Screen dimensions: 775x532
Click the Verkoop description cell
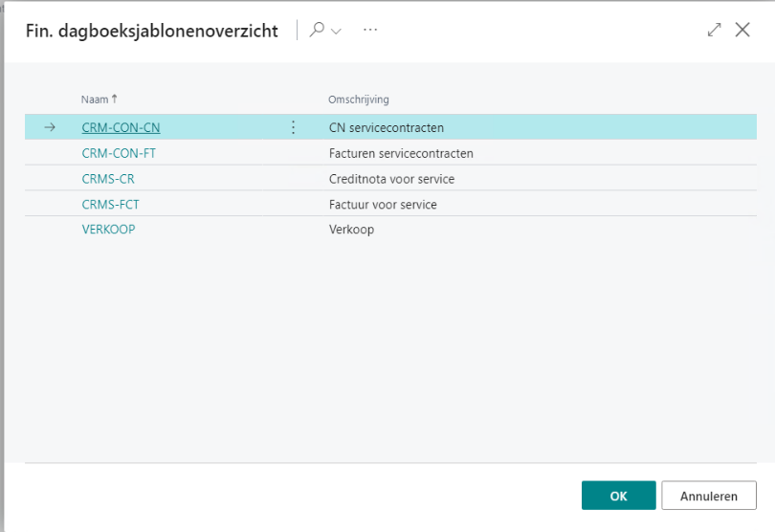[350, 230]
